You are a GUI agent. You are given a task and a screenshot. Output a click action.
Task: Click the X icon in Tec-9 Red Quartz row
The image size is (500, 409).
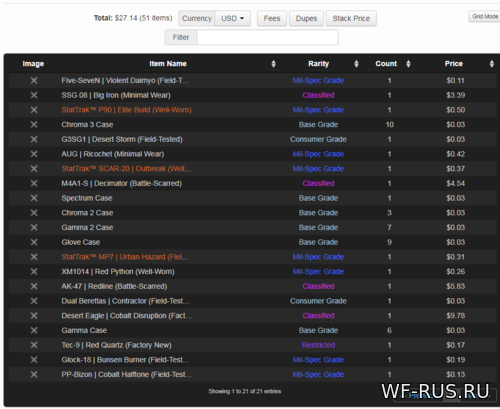point(34,345)
